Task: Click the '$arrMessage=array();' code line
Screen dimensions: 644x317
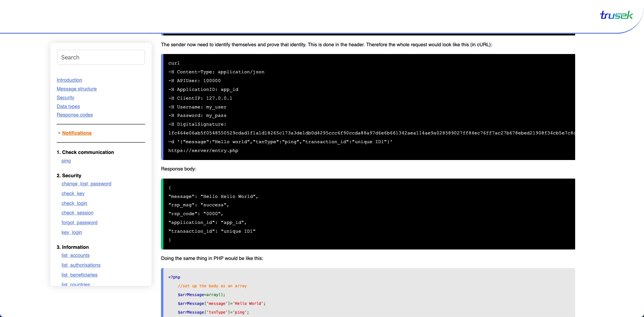Action: (202, 295)
